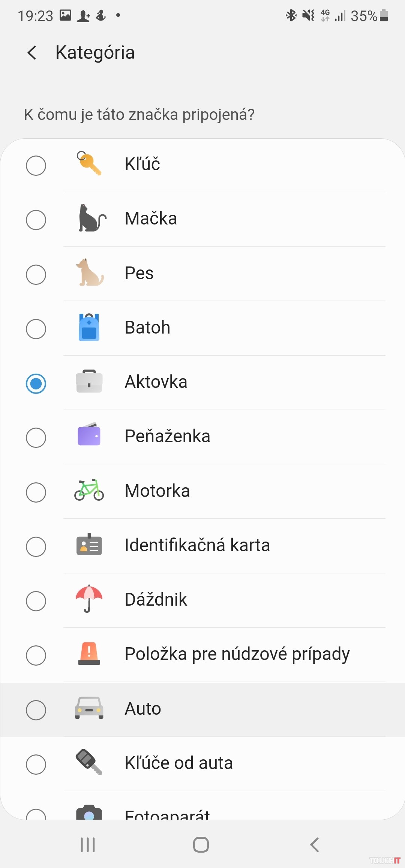Select the Identifikačná karta label
Image resolution: width=405 pixels, height=868 pixels.
click(x=197, y=545)
